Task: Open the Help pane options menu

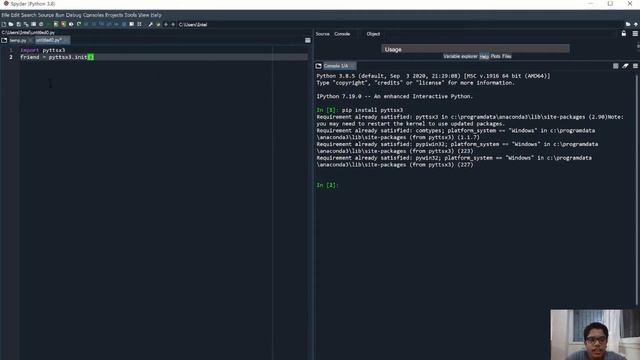Action: (x=635, y=33)
